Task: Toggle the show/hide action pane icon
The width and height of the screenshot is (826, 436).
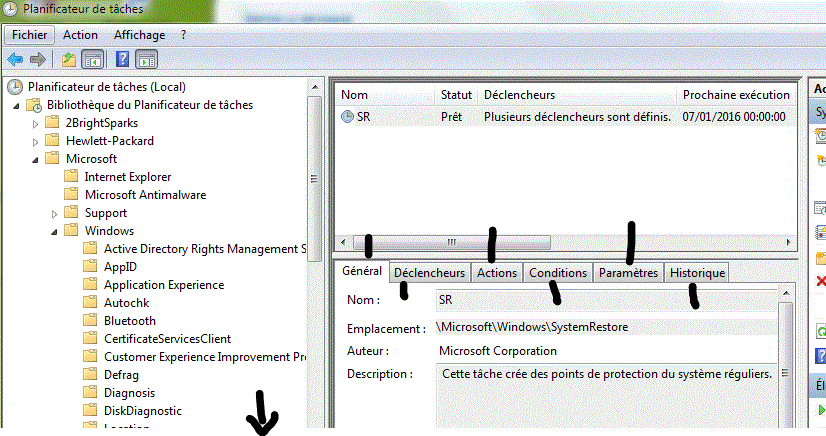Action: (x=146, y=59)
